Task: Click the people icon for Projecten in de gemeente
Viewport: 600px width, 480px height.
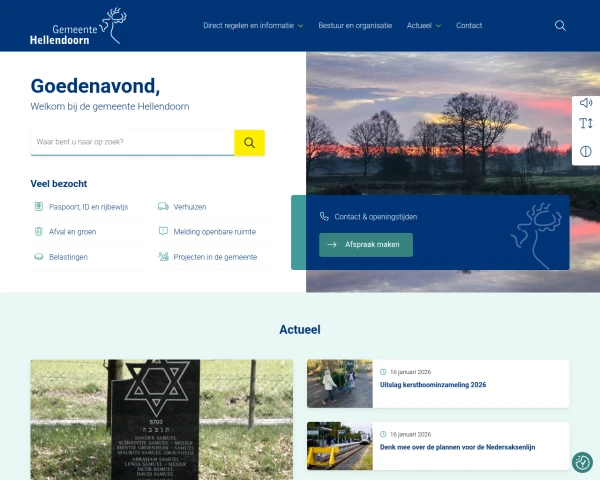Action: [x=163, y=256]
